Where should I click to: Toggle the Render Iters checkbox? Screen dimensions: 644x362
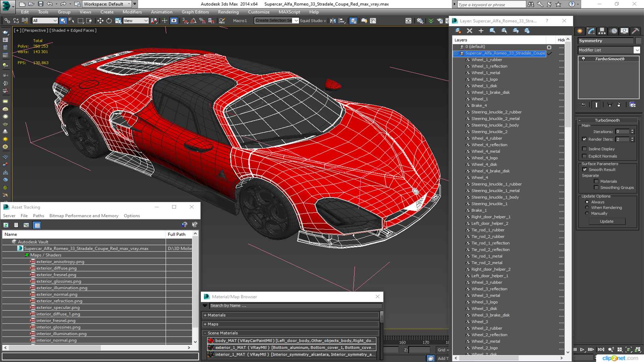point(584,139)
